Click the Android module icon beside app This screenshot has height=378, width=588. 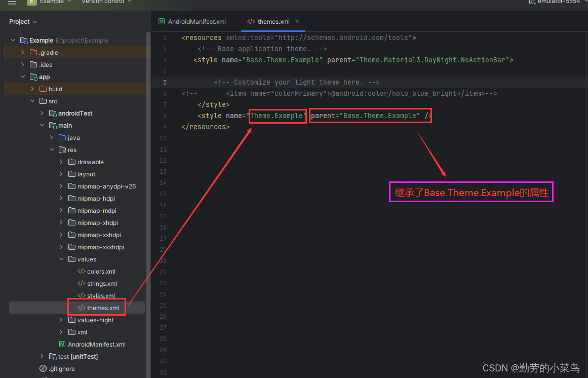pyautogui.click(x=33, y=77)
